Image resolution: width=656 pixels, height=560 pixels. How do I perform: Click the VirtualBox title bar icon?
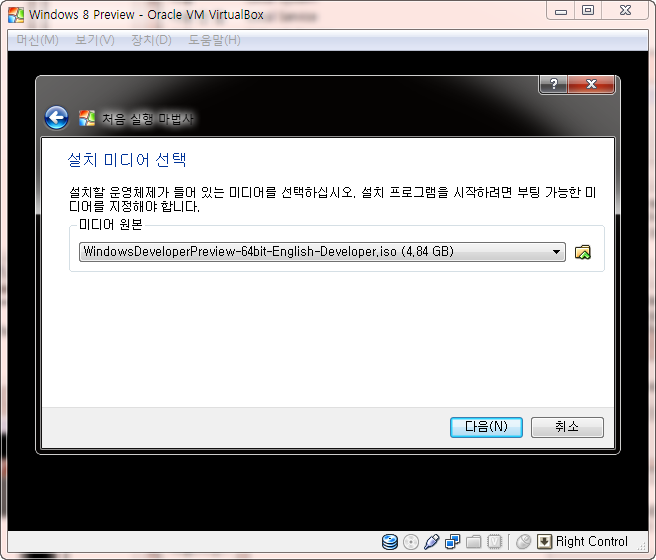(16, 15)
